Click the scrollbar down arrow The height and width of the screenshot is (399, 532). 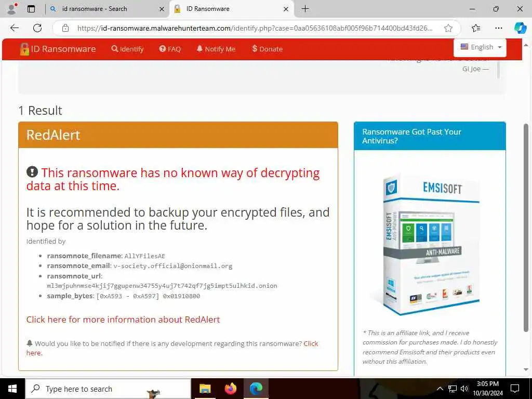[526, 369]
